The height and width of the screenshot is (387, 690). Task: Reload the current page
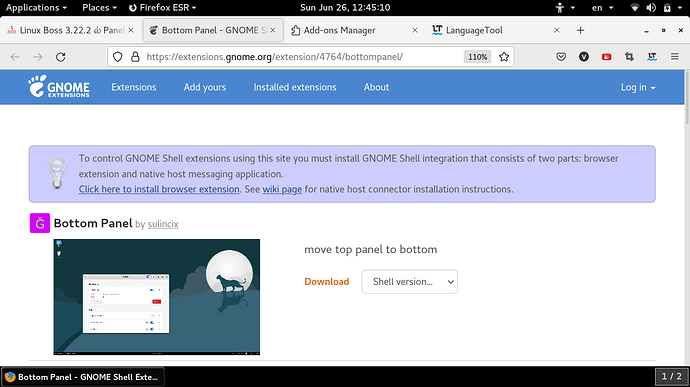coord(61,57)
